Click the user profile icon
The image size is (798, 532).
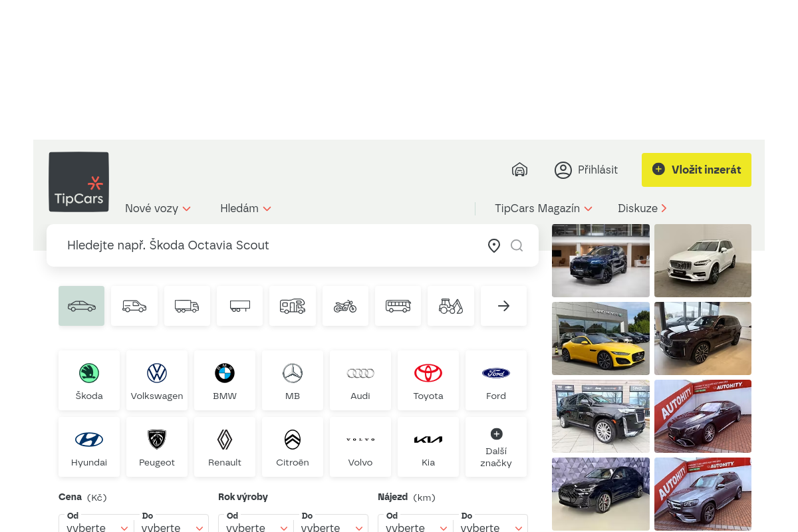[x=563, y=170]
